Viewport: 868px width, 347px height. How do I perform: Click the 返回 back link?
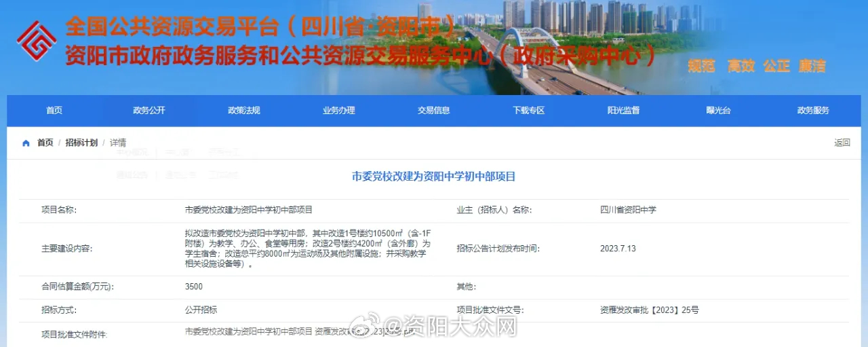coord(842,143)
